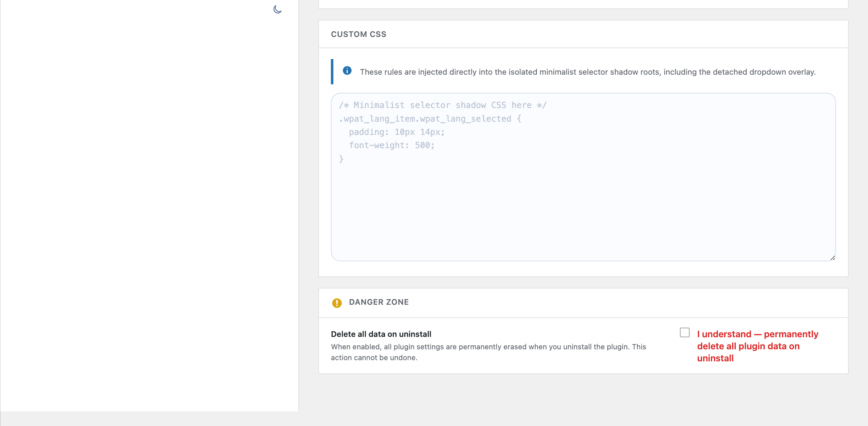Click the 'These rules are injected directly' notice text
The width and height of the screenshot is (868, 426).
(588, 72)
